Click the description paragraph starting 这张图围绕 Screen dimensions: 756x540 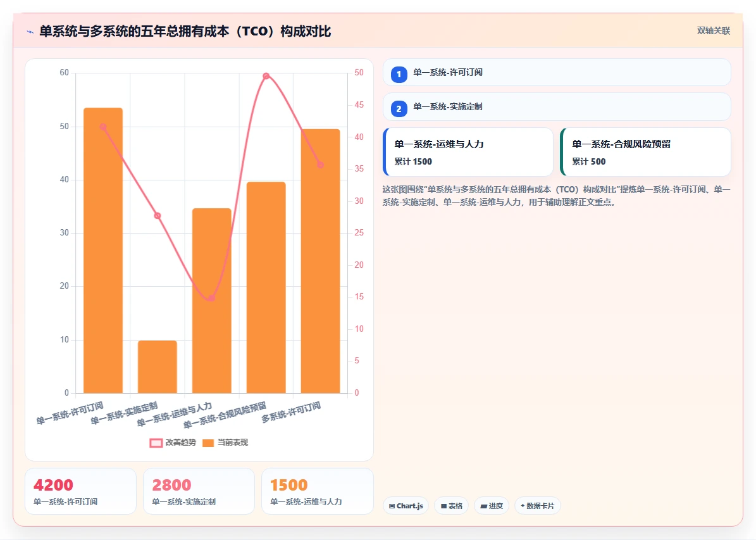[x=556, y=196]
